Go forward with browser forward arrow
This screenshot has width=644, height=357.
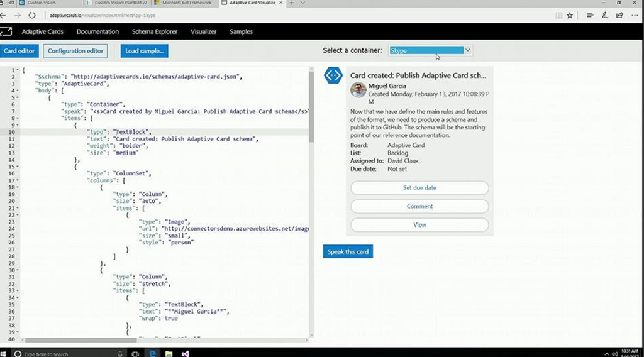click(x=17, y=16)
